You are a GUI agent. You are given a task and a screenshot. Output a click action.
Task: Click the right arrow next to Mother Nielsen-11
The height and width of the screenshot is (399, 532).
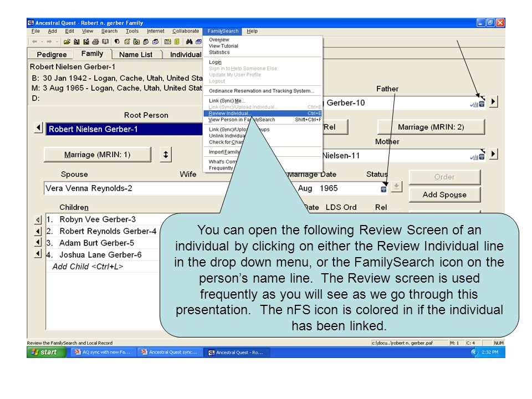click(494, 155)
